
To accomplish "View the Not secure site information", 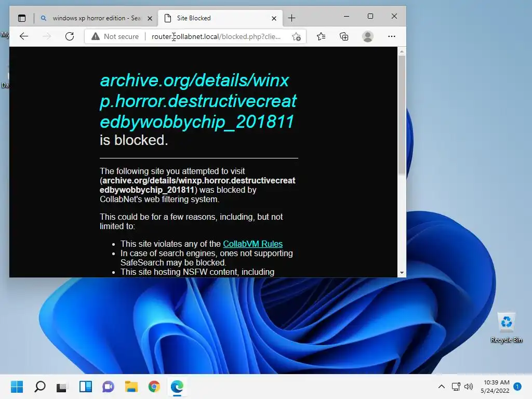I will tap(115, 36).
